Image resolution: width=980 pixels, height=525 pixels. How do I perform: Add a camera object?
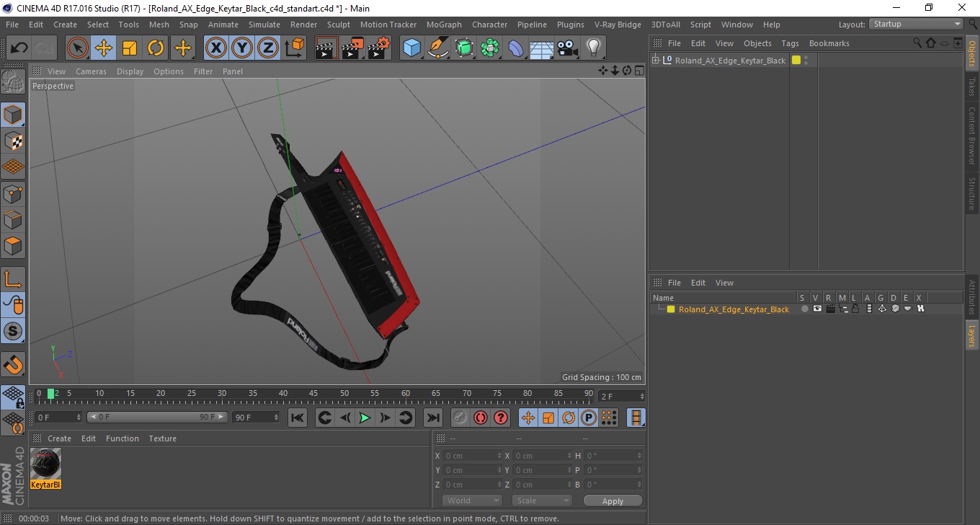pyautogui.click(x=568, y=48)
